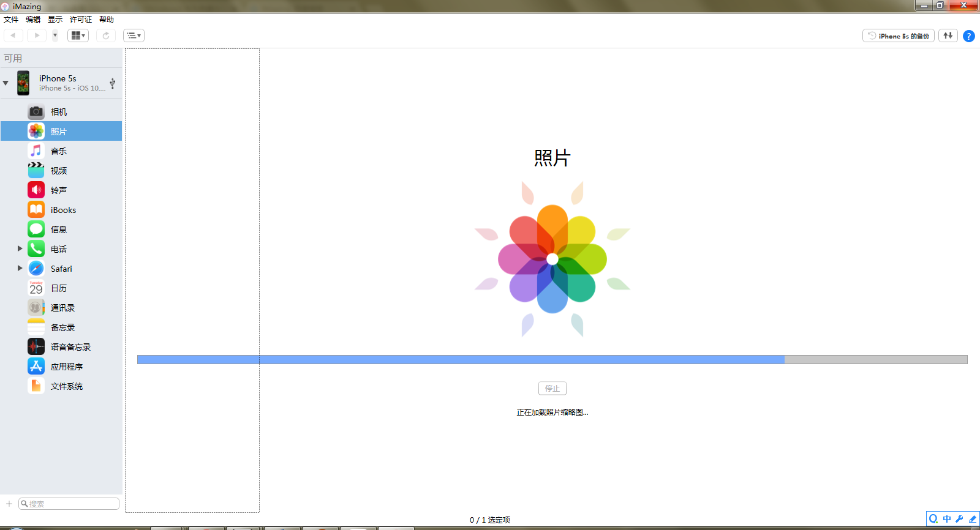Open the Phone (电话) icon
The image size is (980, 530).
point(36,248)
